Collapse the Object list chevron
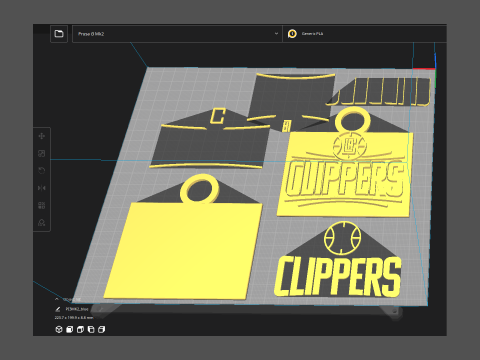The image size is (480, 360). tap(57, 299)
